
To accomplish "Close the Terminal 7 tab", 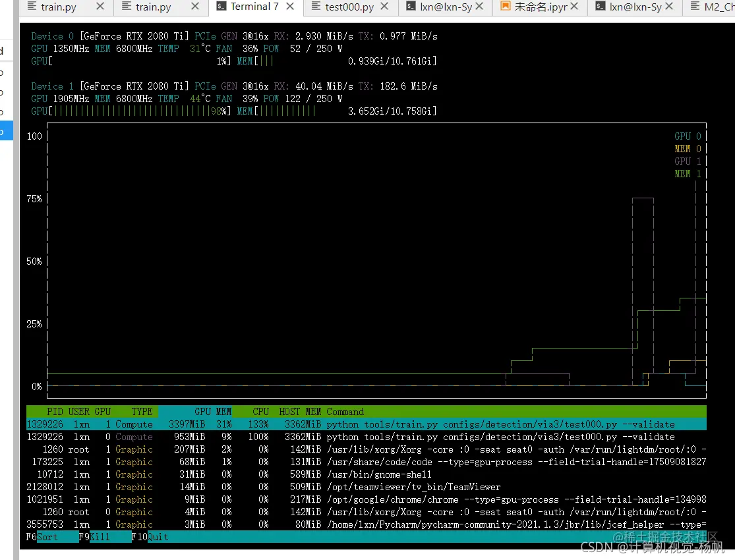I will [x=290, y=7].
